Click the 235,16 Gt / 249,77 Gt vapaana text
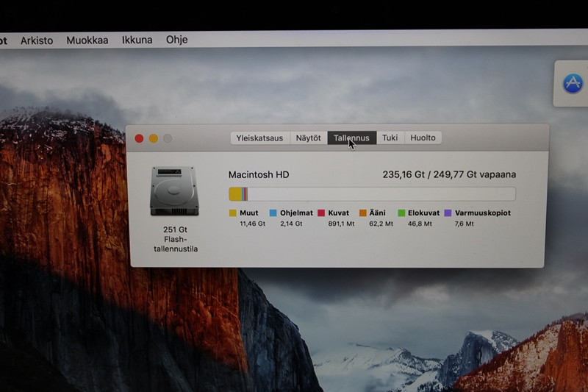 click(449, 174)
